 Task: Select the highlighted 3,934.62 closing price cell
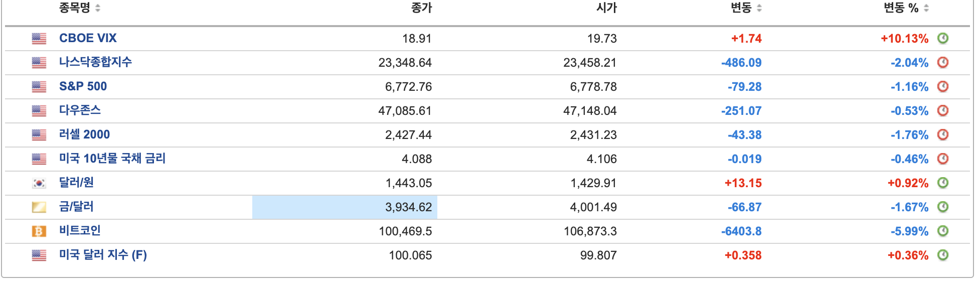pos(345,207)
